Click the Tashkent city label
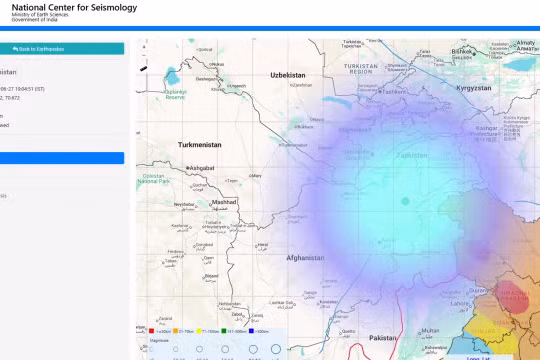Image resolution: width=540 pixels, height=360 pixels. click(394, 92)
